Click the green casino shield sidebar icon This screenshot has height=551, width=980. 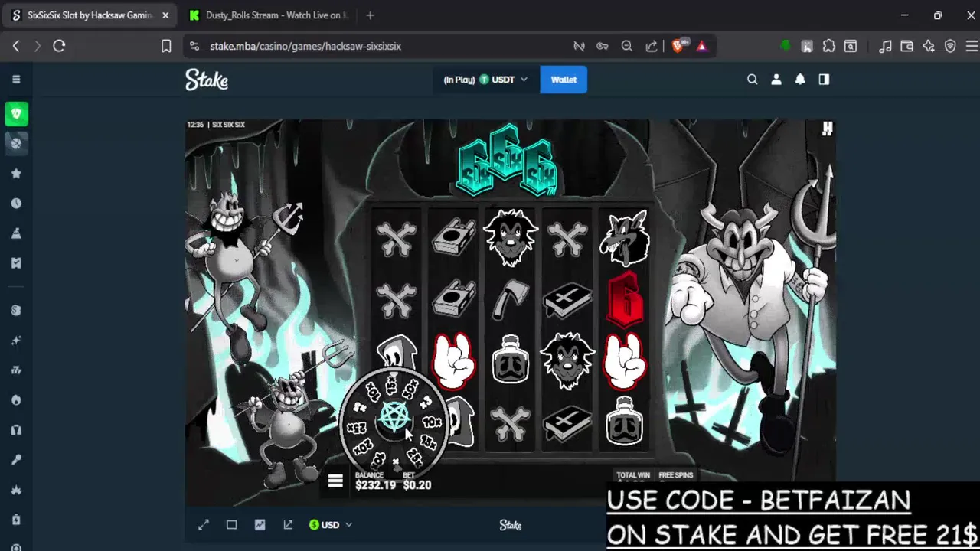click(16, 114)
